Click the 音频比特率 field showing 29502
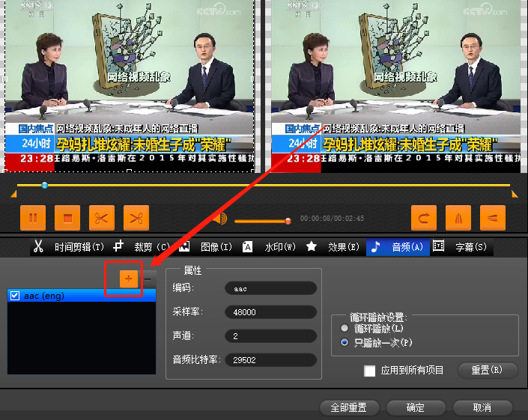The image size is (528, 420). point(270,360)
